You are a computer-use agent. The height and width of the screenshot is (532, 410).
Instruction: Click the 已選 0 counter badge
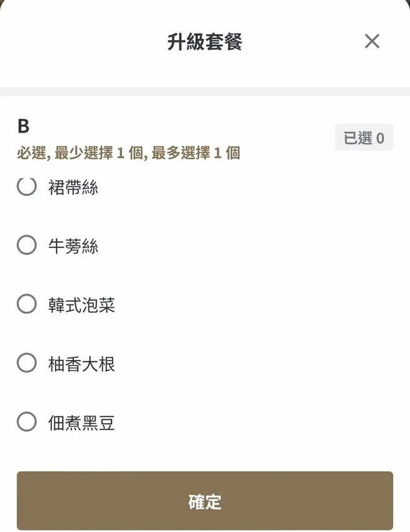point(364,138)
